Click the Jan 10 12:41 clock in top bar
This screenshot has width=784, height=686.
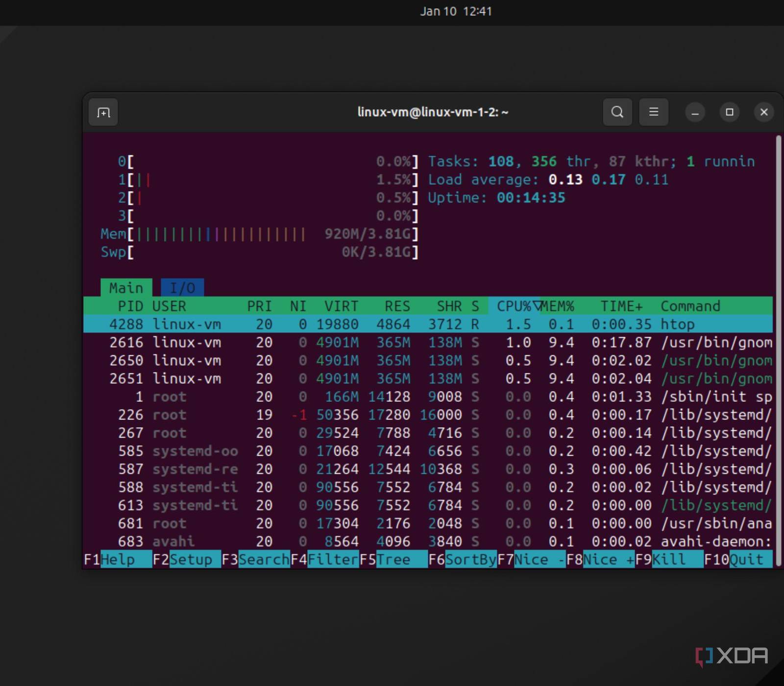pyautogui.click(x=456, y=11)
